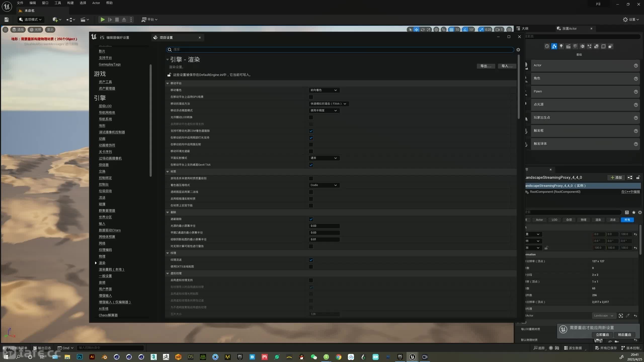Open 输出日志 output log
The height and width of the screenshot is (362, 644).
(x=42, y=348)
